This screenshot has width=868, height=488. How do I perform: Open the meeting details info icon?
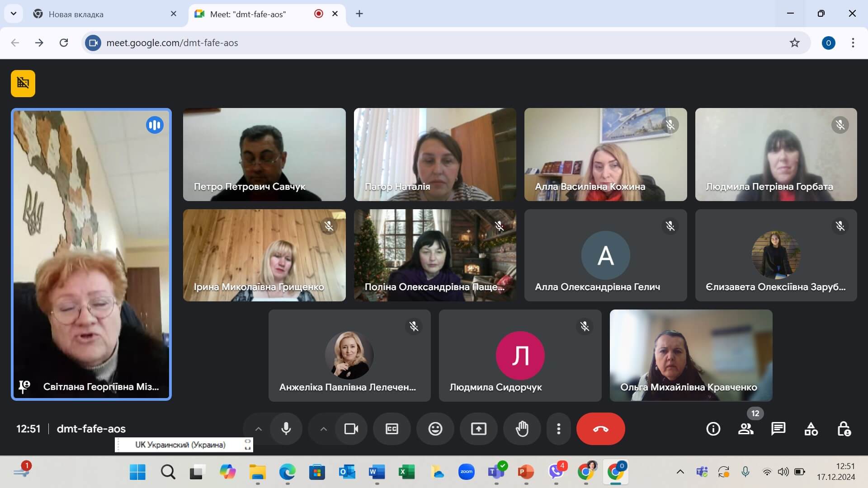[713, 429]
